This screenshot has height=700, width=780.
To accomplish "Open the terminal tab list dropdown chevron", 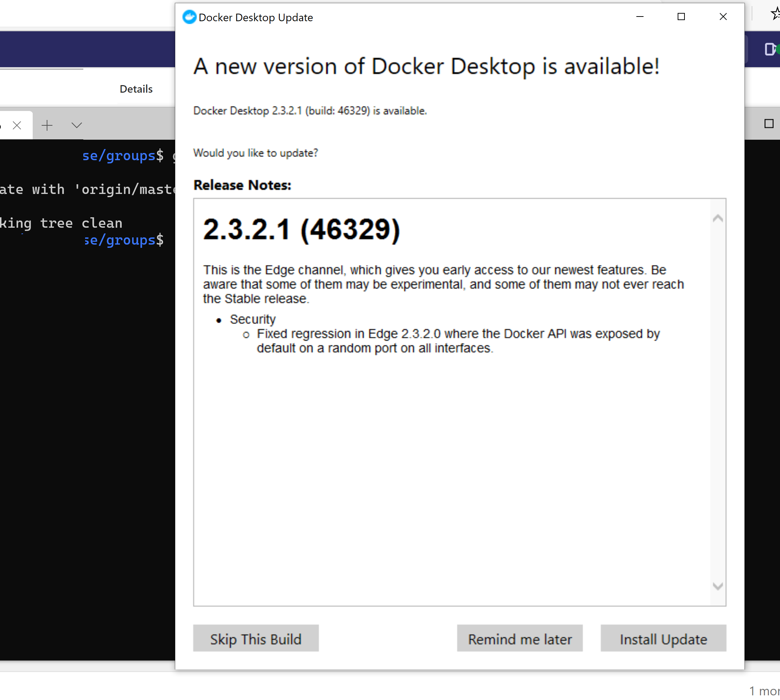I will [76, 125].
